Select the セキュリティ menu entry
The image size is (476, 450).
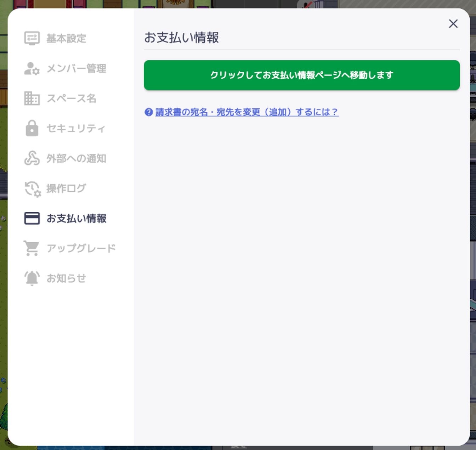76,128
